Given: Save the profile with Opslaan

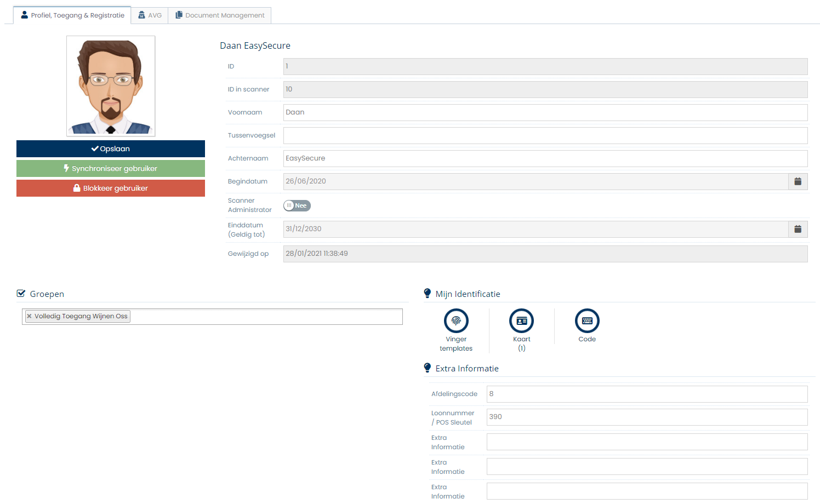Looking at the screenshot, I should [x=111, y=148].
